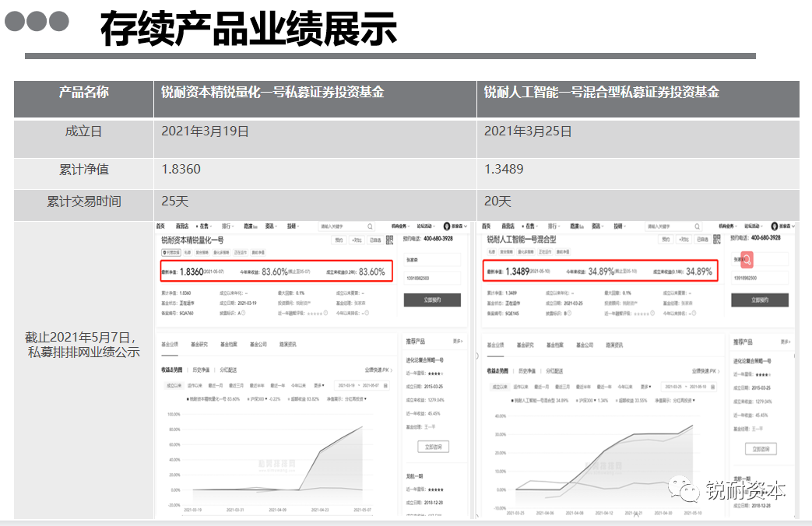Click calendar icon in right chart date range
This screenshot has width=812, height=526.
713,387
